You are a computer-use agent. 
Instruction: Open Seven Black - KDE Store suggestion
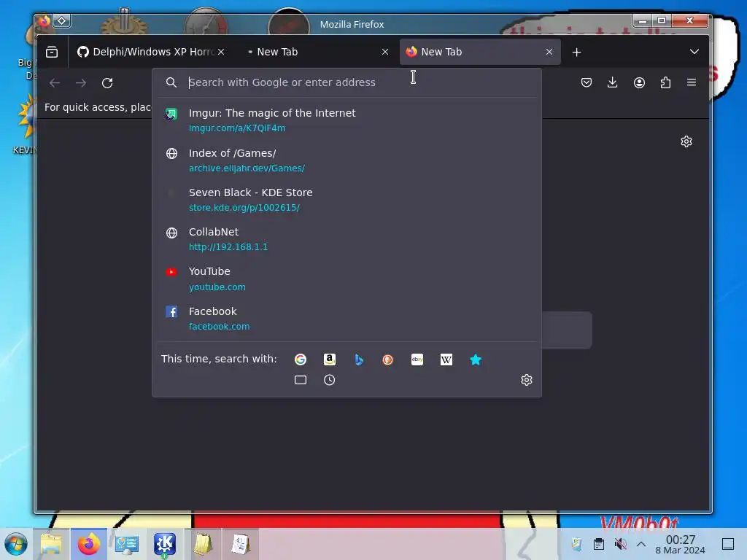coord(347,200)
